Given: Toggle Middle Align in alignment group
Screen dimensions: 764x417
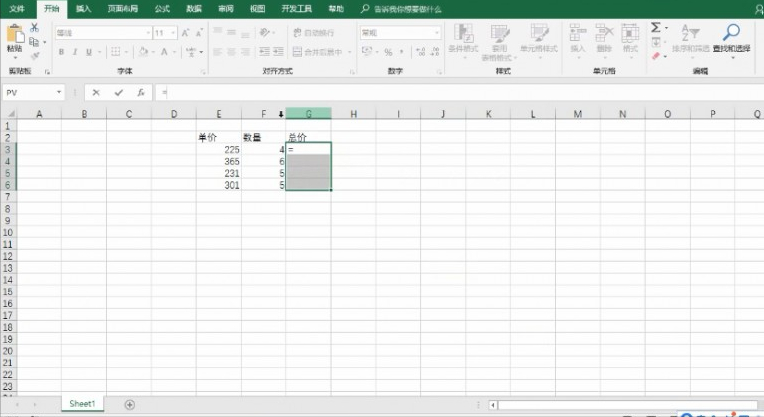Looking at the screenshot, I should coord(231,33).
